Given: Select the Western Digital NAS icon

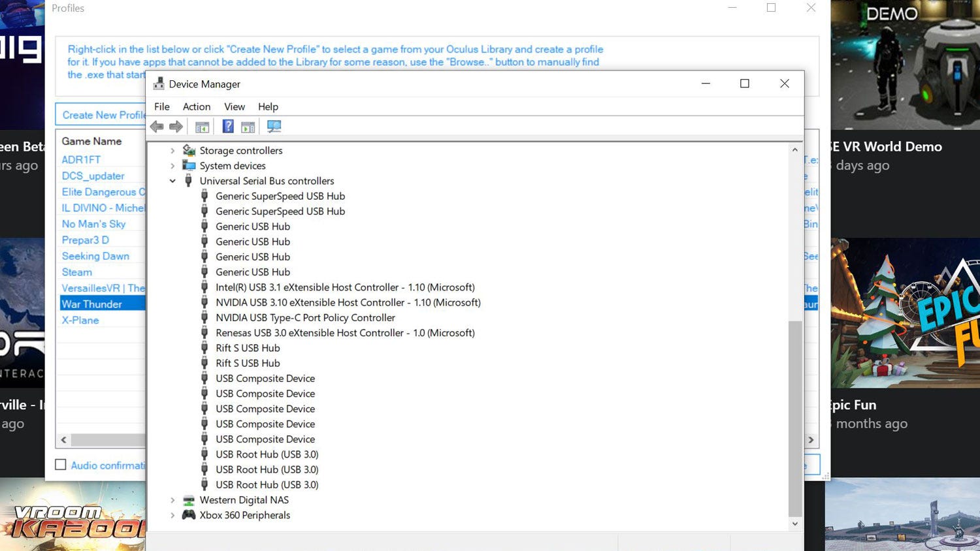Looking at the screenshot, I should [189, 500].
